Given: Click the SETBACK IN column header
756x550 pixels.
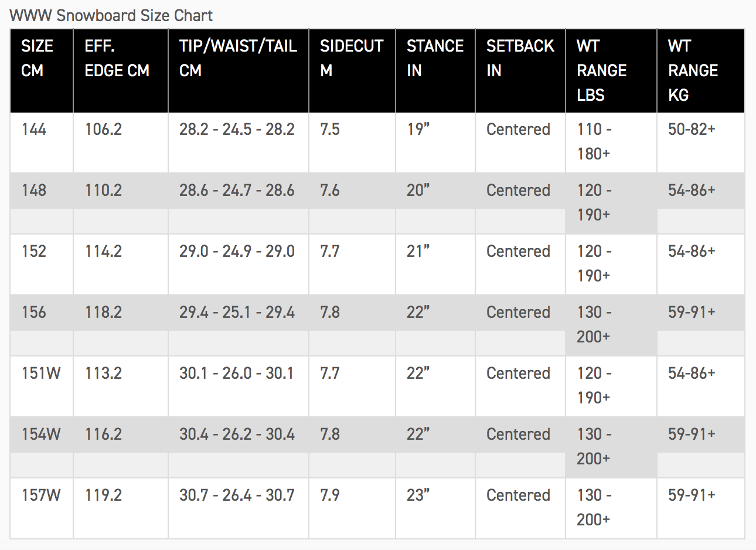Looking at the screenshot, I should click(520, 58).
